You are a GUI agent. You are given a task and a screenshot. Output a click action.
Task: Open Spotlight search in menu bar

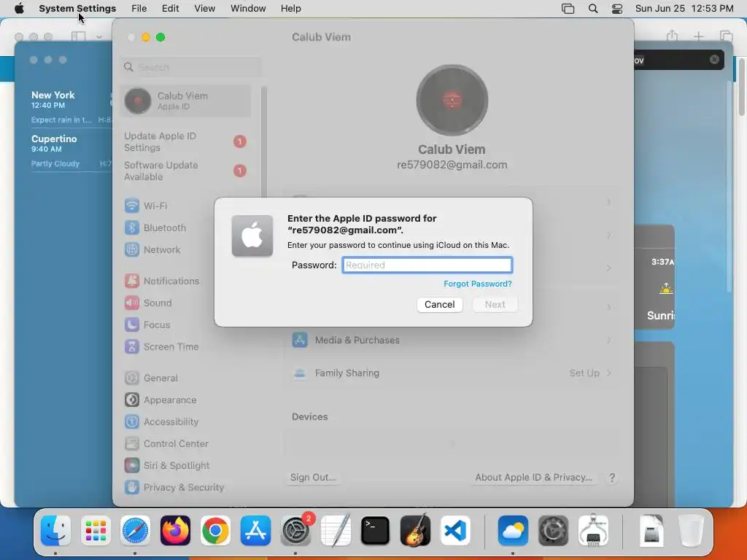click(593, 9)
